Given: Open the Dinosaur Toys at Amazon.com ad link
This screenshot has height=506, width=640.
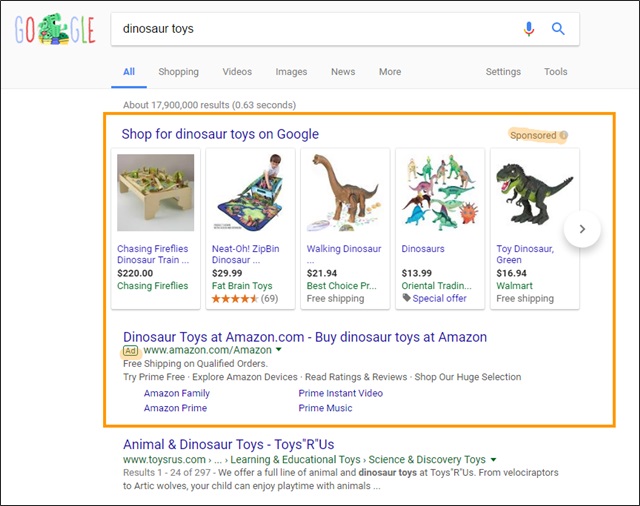Looking at the screenshot, I should click(x=304, y=337).
